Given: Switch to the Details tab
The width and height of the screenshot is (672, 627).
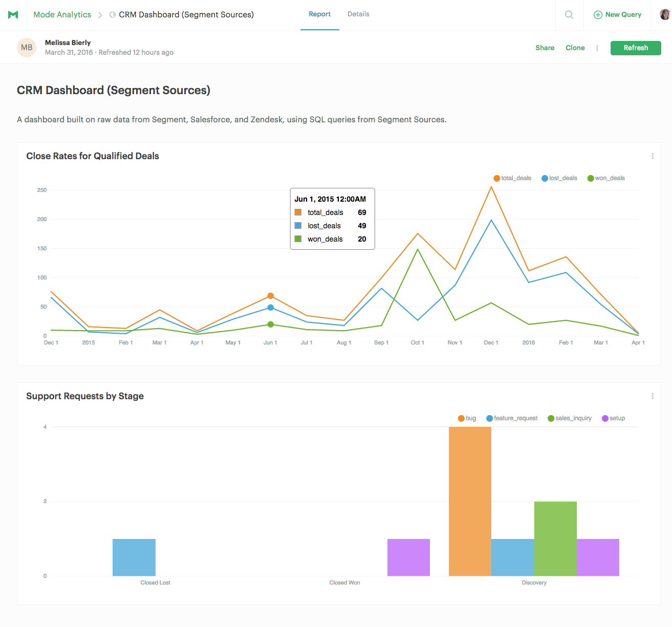Looking at the screenshot, I should point(358,14).
